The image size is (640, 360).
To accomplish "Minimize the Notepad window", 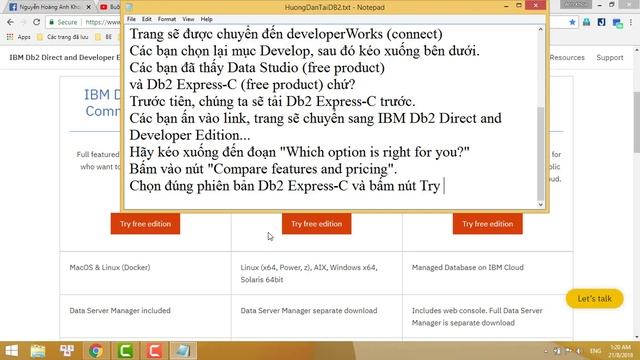I will coord(506,6).
